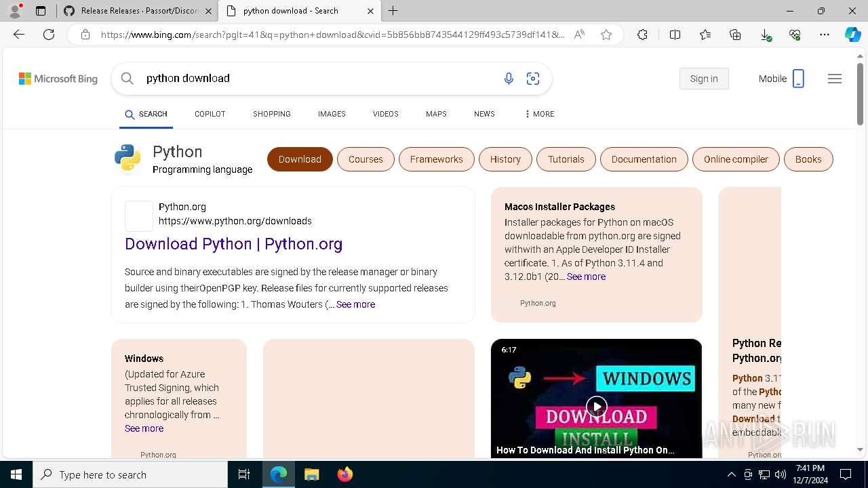This screenshot has width=868, height=488.
Task: Click the Windows taskbar search box
Action: pos(130,474)
